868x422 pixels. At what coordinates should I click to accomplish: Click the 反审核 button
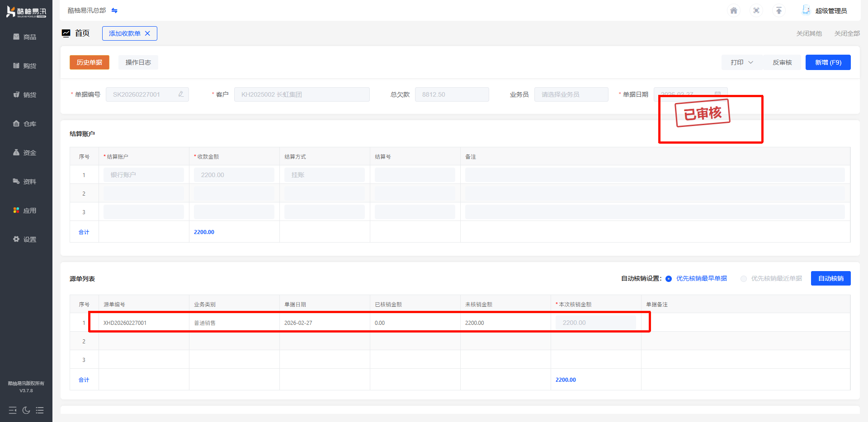(x=782, y=62)
